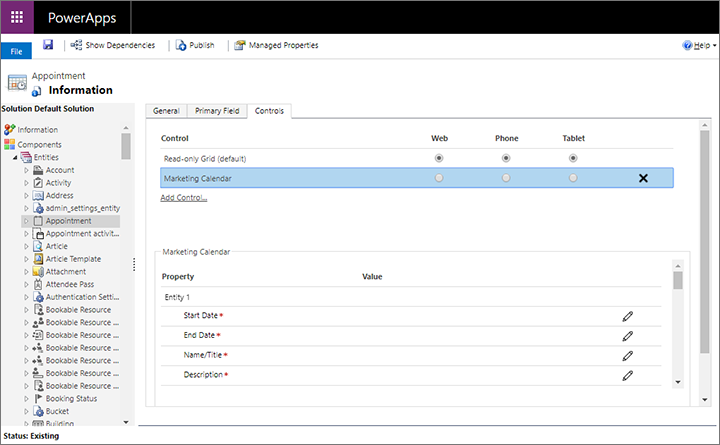Image resolution: width=720 pixels, height=445 pixels.
Task: Click the Entity 1 property row
Action: pyautogui.click(x=411, y=297)
